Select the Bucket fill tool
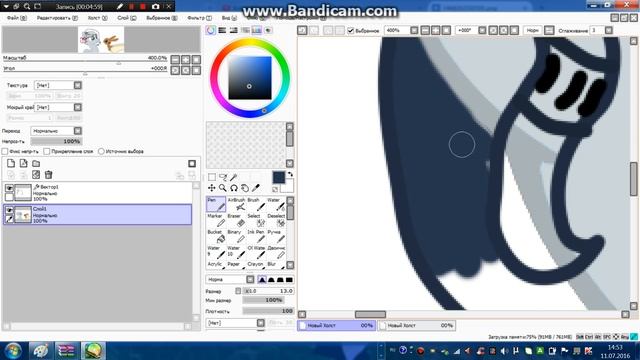The image size is (640, 360). click(216, 236)
